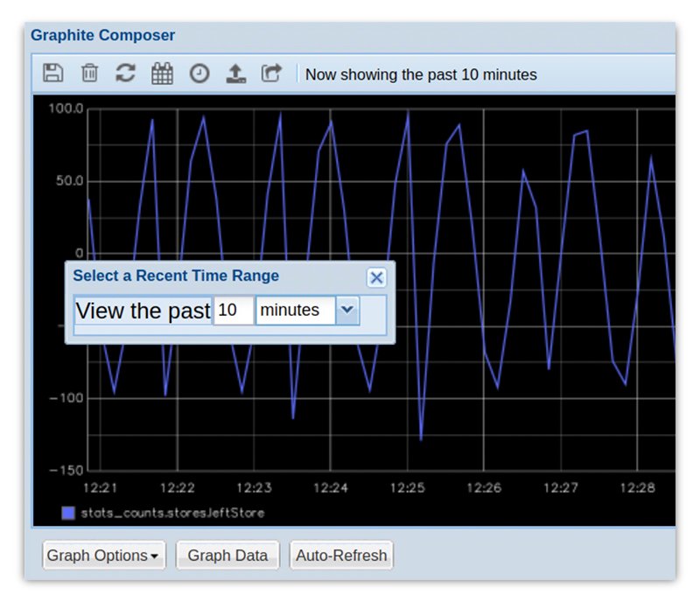The height and width of the screenshot is (602, 700).
Task: Click the share graph icon
Action: (272, 73)
